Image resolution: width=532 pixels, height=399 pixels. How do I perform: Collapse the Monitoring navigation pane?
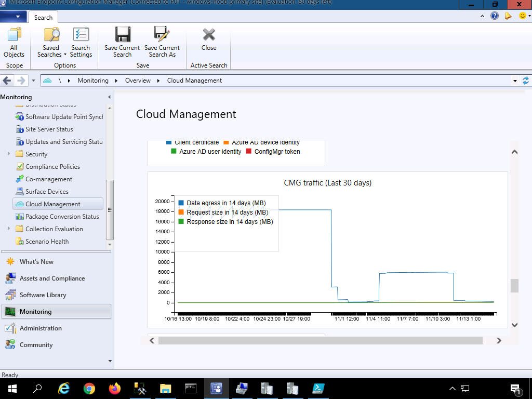point(109,97)
